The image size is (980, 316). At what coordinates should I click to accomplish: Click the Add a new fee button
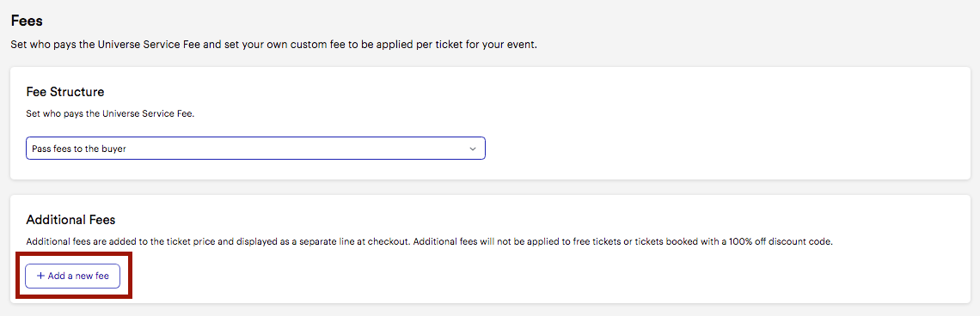coord(72,276)
